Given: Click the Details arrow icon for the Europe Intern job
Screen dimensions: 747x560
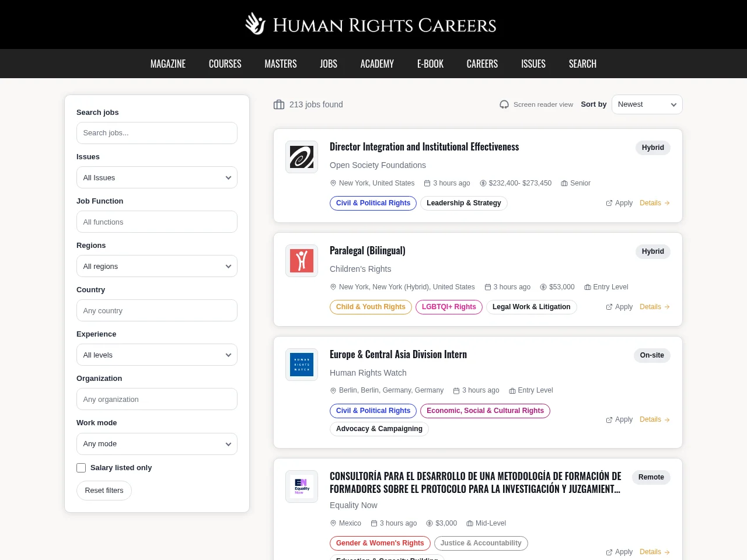Looking at the screenshot, I should tap(667, 419).
